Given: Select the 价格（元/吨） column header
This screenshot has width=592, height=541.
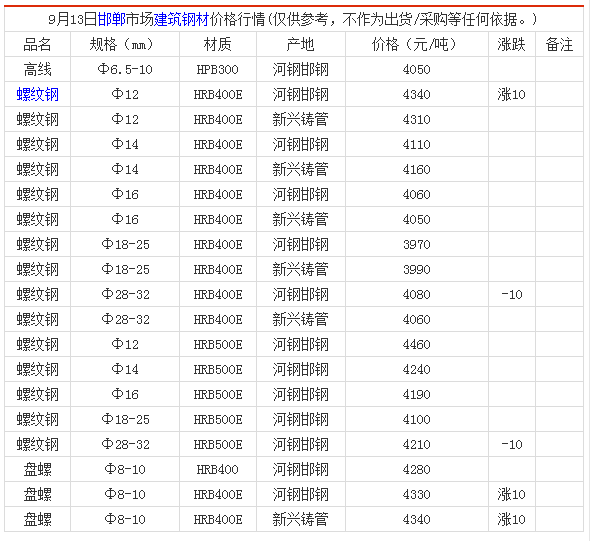Looking at the screenshot, I should pos(416,45).
